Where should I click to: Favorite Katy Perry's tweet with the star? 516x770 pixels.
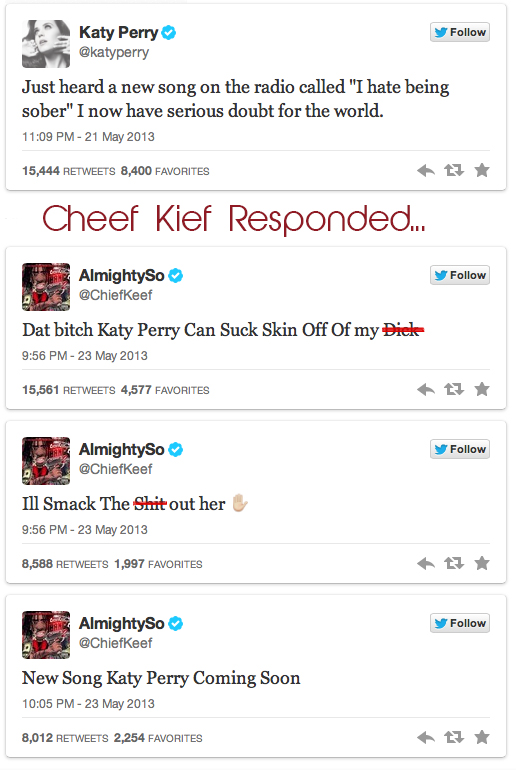click(482, 170)
